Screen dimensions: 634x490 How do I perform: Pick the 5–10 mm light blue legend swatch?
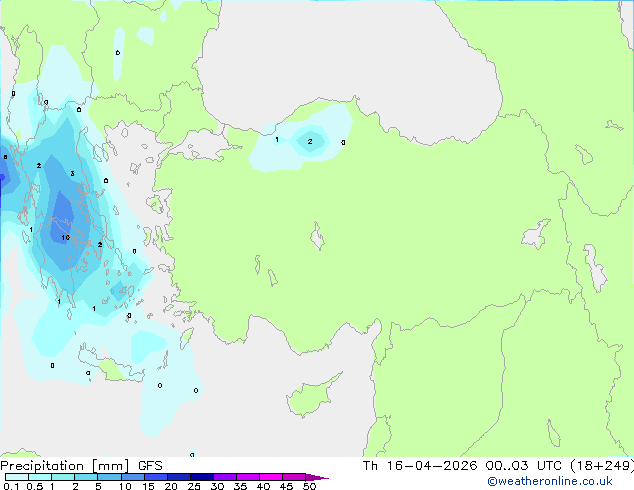109,477
